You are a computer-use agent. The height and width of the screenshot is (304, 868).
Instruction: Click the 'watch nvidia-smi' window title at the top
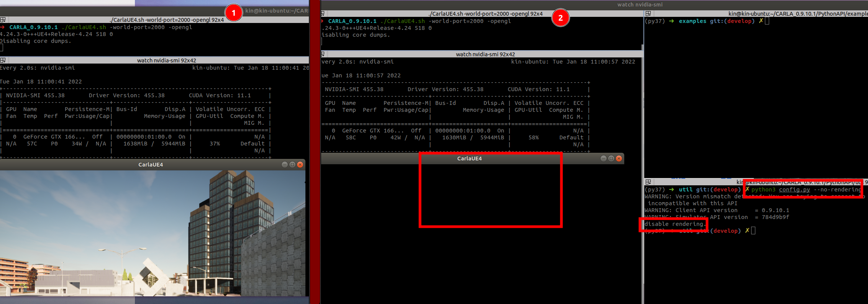640,5
